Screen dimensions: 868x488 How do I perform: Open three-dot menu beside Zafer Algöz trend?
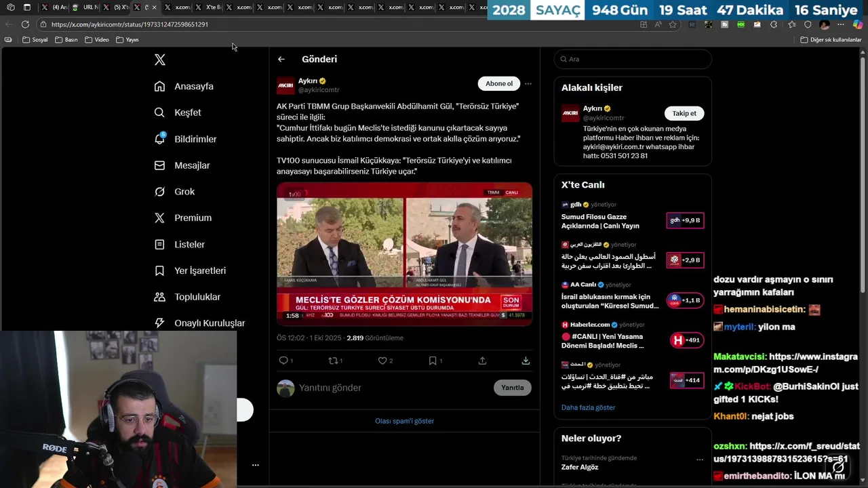[x=700, y=460]
